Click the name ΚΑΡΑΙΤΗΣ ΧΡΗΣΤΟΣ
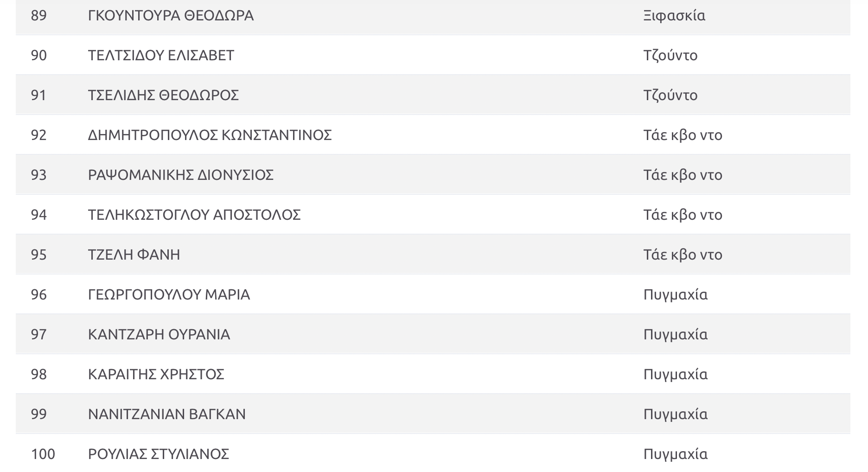 coord(156,374)
